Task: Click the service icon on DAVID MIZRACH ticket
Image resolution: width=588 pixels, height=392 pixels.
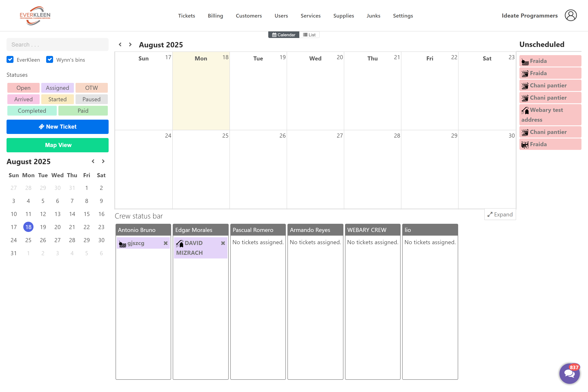Action: click(180, 244)
